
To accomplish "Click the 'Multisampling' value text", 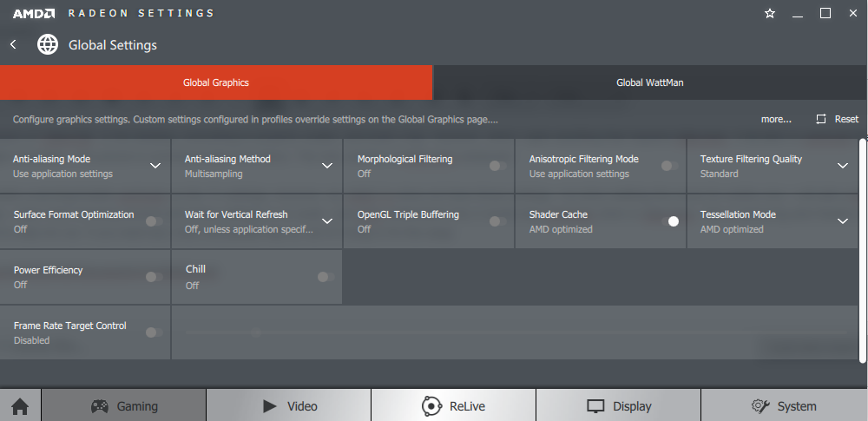I will pyautogui.click(x=214, y=174).
